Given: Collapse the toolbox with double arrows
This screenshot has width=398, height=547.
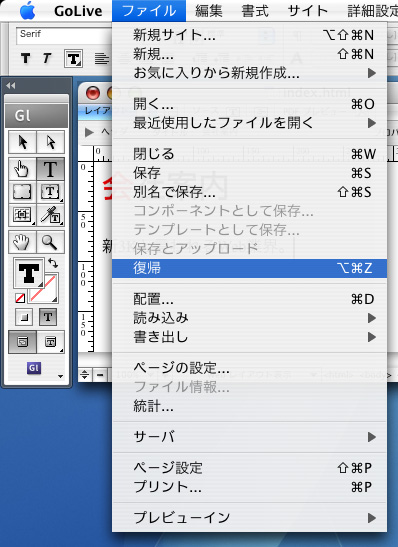Looking at the screenshot, I should pos(10,85).
